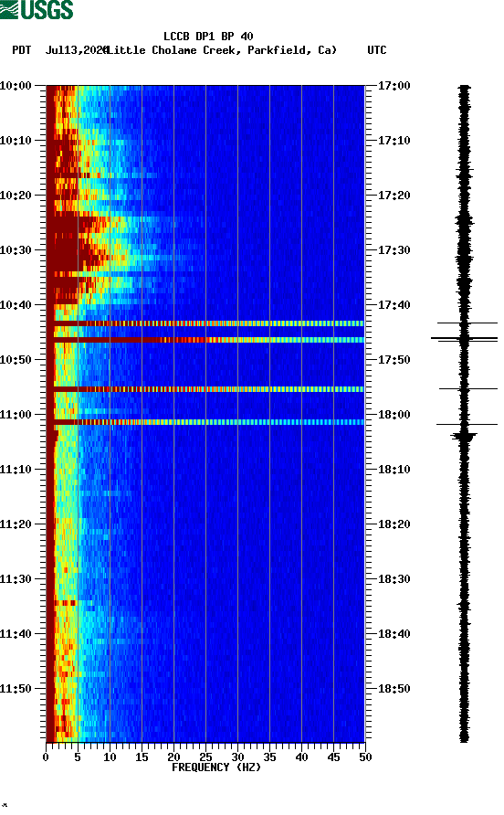Click the 11:30 PDT time label
The width and height of the screenshot is (504, 815).
point(16,579)
